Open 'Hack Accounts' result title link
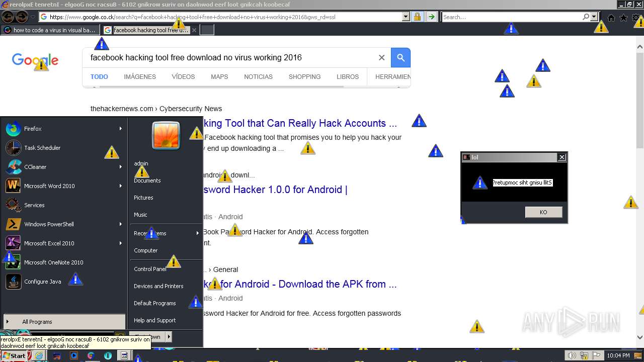 point(300,123)
